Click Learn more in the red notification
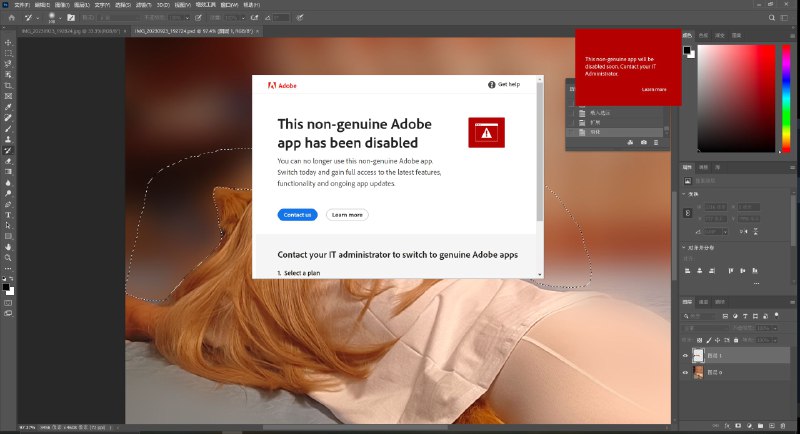 pyautogui.click(x=654, y=89)
